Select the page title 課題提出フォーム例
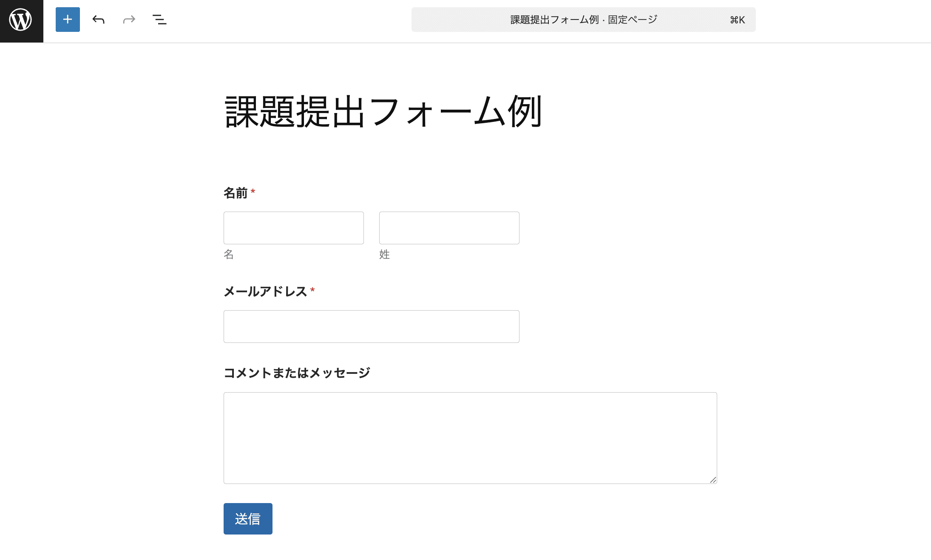 click(x=383, y=111)
